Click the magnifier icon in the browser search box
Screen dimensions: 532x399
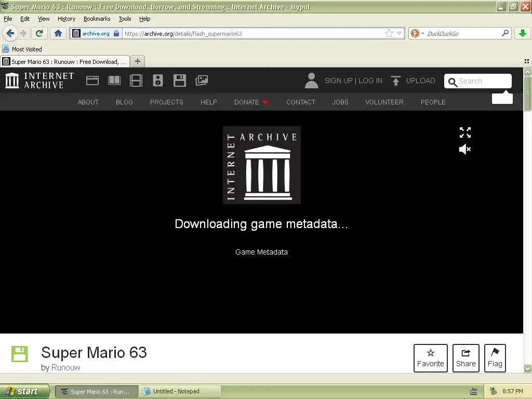click(505, 33)
